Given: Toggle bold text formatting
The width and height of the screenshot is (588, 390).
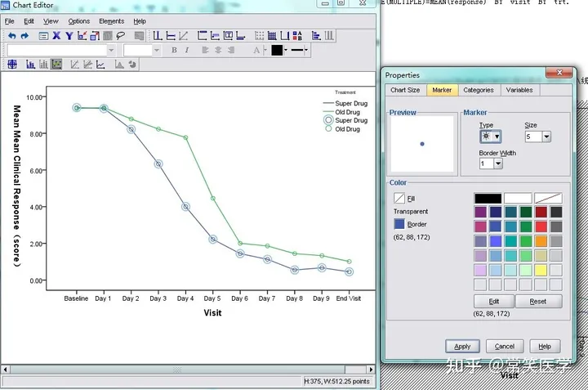Looking at the screenshot, I should (174, 50).
